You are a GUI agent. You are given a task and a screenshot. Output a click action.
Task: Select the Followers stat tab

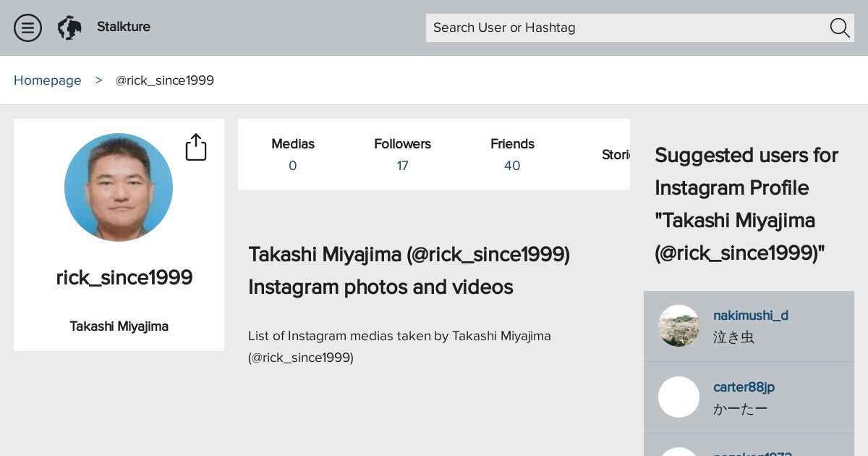click(402, 154)
